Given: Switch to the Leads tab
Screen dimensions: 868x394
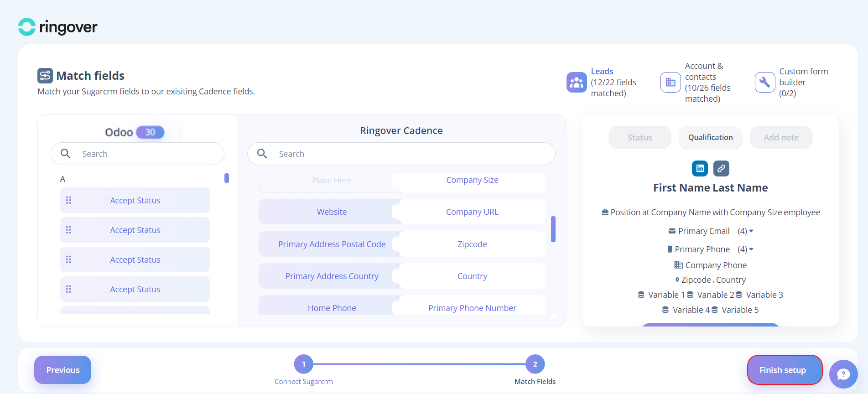Looking at the screenshot, I should [602, 83].
